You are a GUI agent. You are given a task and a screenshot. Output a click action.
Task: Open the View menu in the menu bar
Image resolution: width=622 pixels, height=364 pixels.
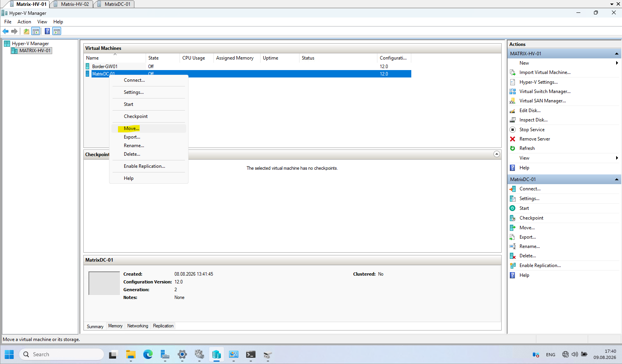42,22
